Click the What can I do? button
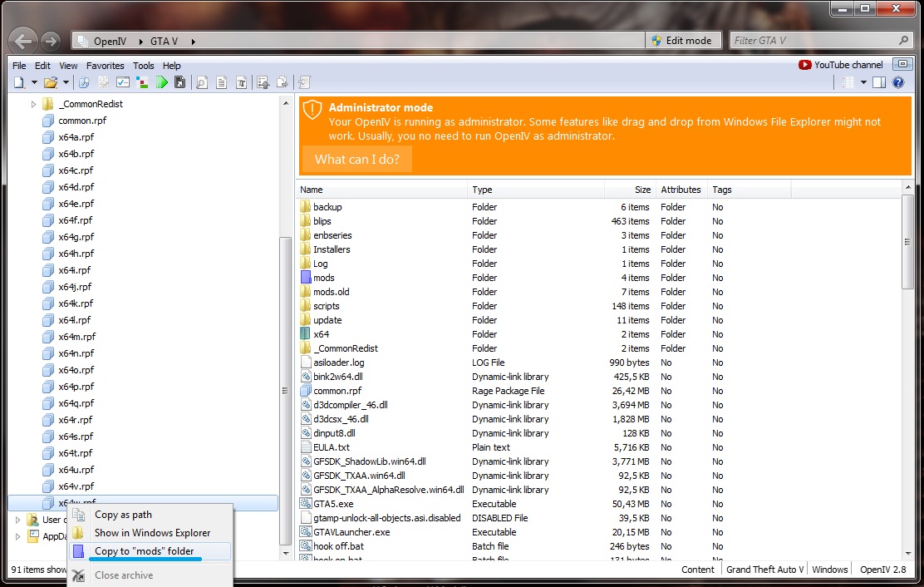The image size is (924, 587). click(x=357, y=159)
